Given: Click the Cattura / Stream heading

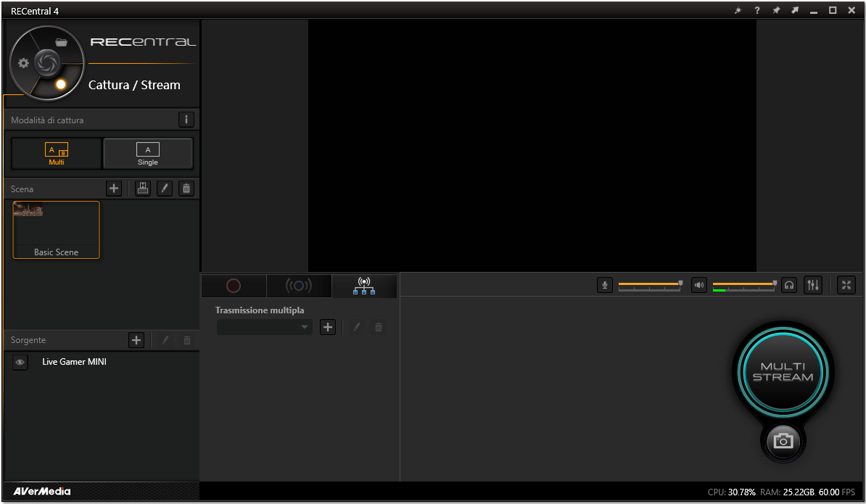Looking at the screenshot, I should (x=134, y=85).
